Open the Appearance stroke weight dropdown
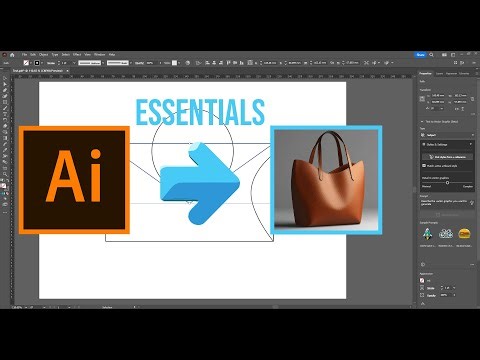 click(x=454, y=288)
